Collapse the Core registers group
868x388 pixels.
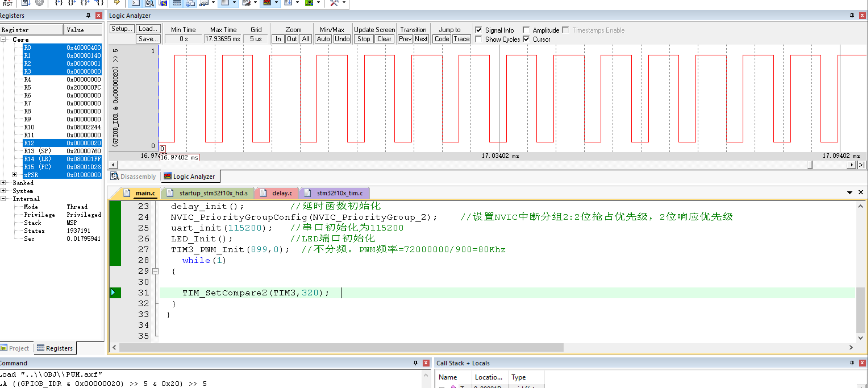coord(3,39)
